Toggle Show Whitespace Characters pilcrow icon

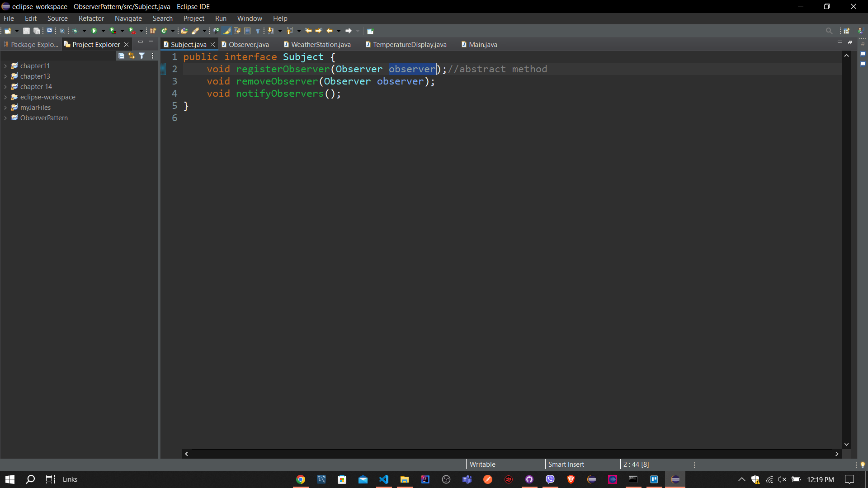pos(258,31)
